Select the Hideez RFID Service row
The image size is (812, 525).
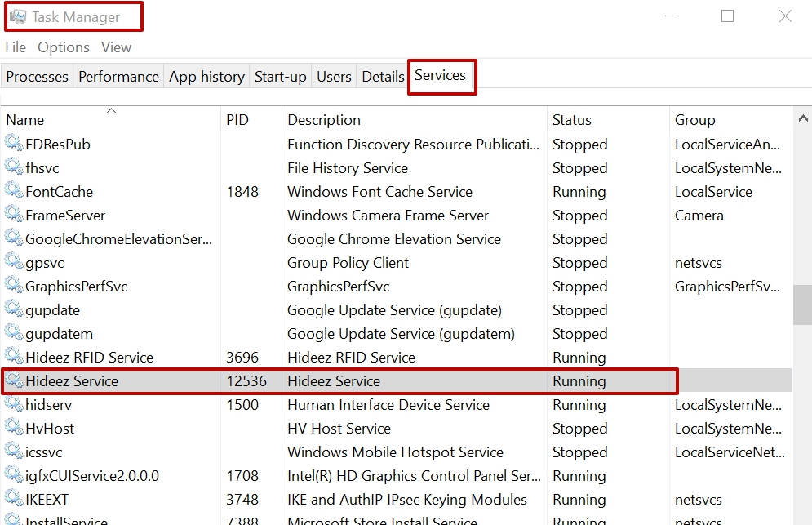point(89,358)
